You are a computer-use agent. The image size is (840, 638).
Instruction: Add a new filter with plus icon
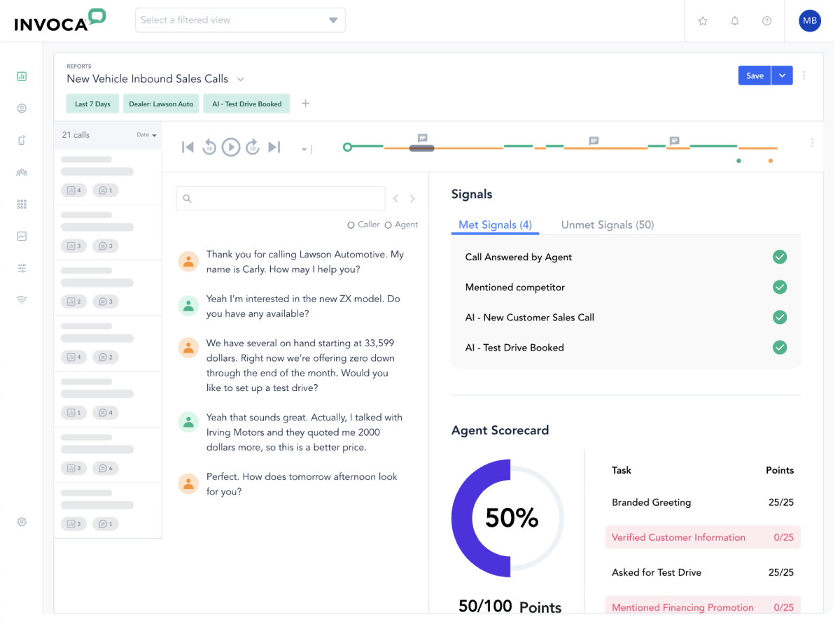tap(305, 104)
